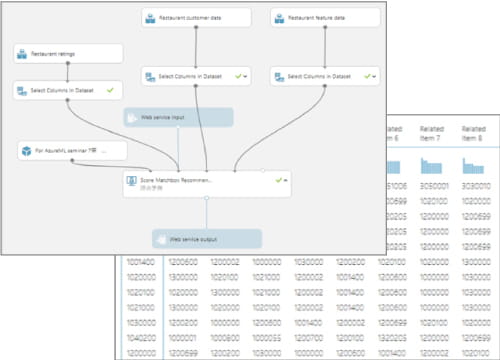Viewport: 500px width, 360px height.
Task: Expand the right Select Columns module dropdown arrow
Action: (x=374, y=76)
